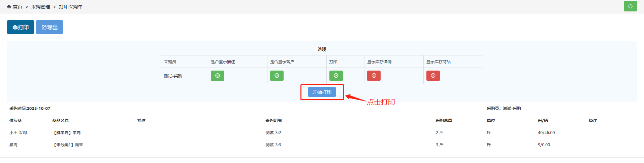
Task: Click the green refresh icon button
Action: tap(630, 6)
